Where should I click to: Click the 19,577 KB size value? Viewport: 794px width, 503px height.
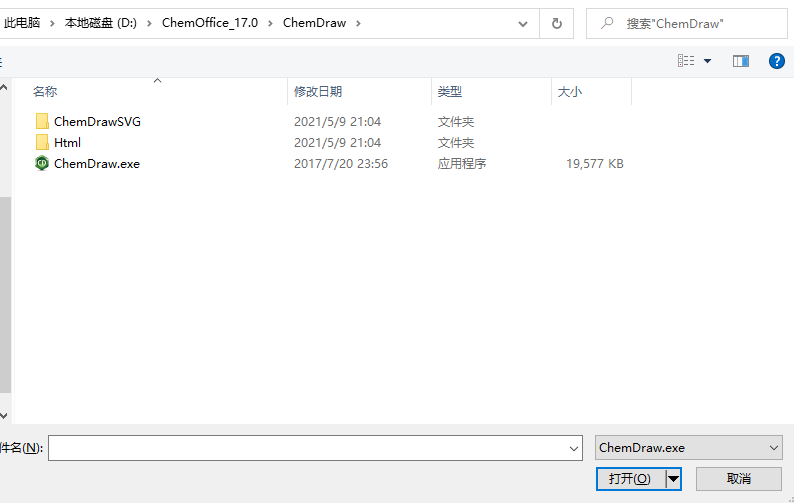[594, 164]
